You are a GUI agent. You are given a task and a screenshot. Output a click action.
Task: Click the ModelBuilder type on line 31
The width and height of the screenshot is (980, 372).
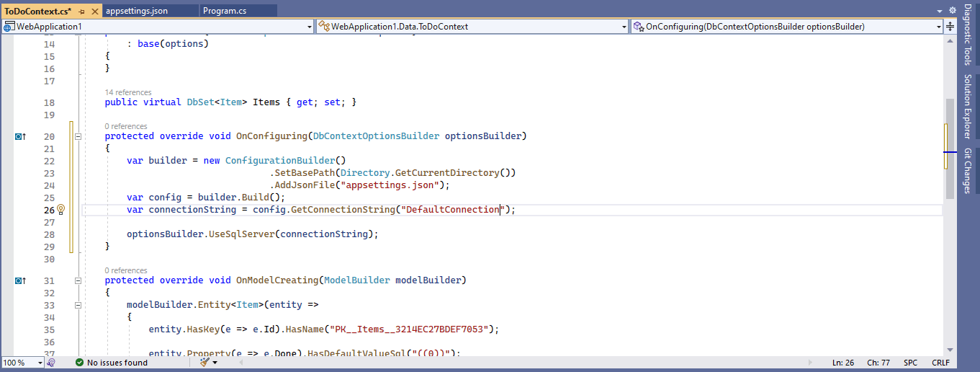pos(356,280)
